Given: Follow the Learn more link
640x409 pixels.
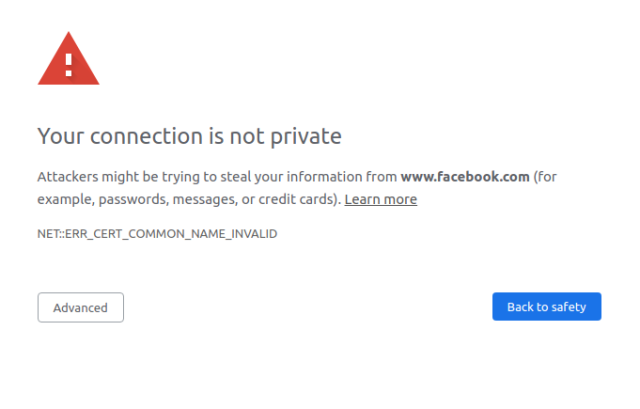Looking at the screenshot, I should [380, 199].
